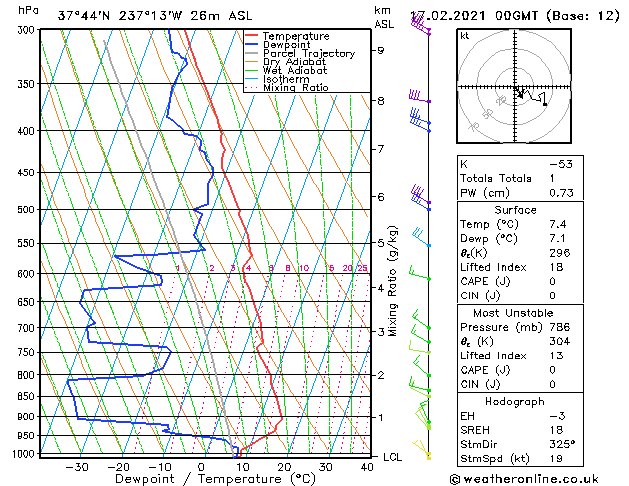
Task: Select the Parcel Trajectory legend label
Action: tap(309, 53)
